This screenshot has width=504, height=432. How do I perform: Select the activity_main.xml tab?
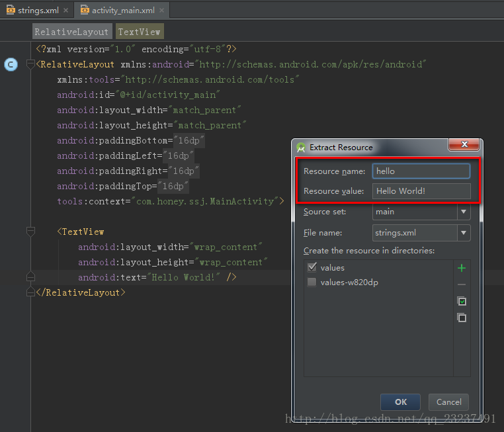[x=122, y=11]
